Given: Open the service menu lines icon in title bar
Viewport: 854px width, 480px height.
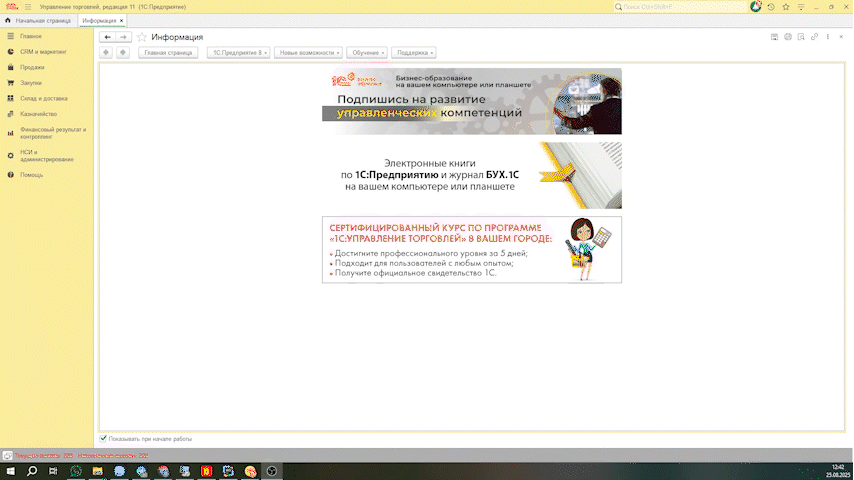Looking at the screenshot, I should click(x=801, y=7).
